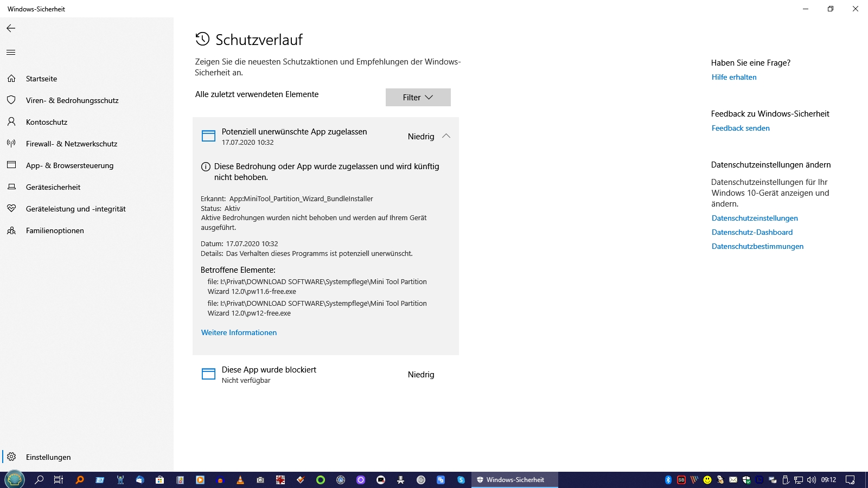Viewport: 868px width, 488px height.
Task: Click the Firewall- & Netzwerkschutz antenna icon
Action: coord(11,144)
